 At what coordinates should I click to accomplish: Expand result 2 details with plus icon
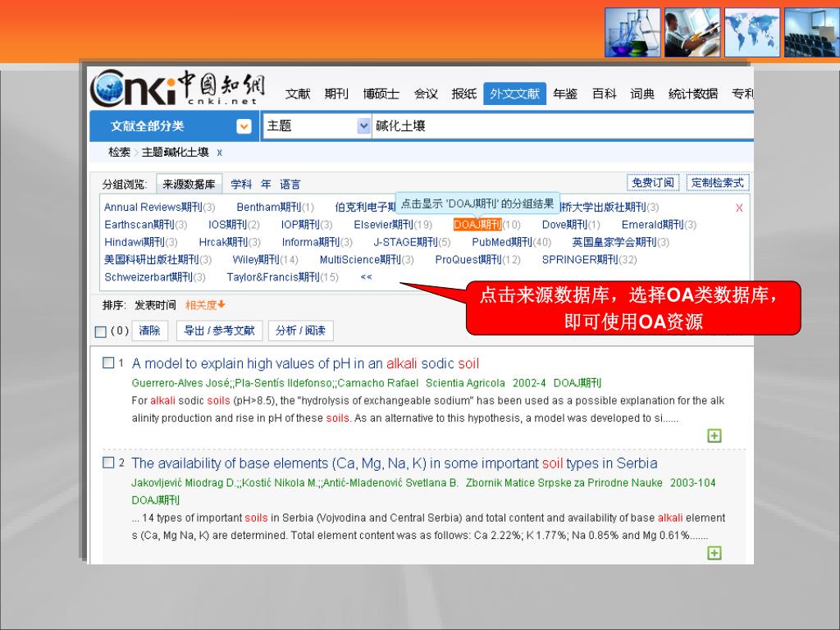pos(714,552)
